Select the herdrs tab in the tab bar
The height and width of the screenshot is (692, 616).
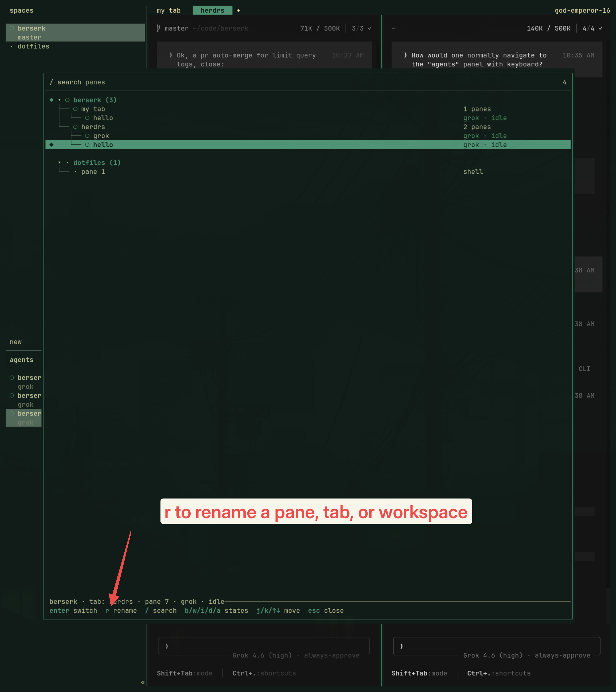[212, 11]
